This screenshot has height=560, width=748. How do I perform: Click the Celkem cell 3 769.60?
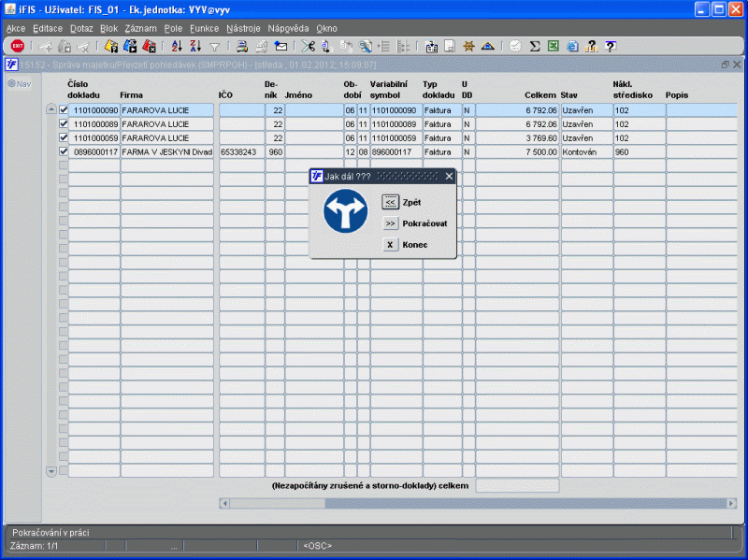(x=517, y=137)
